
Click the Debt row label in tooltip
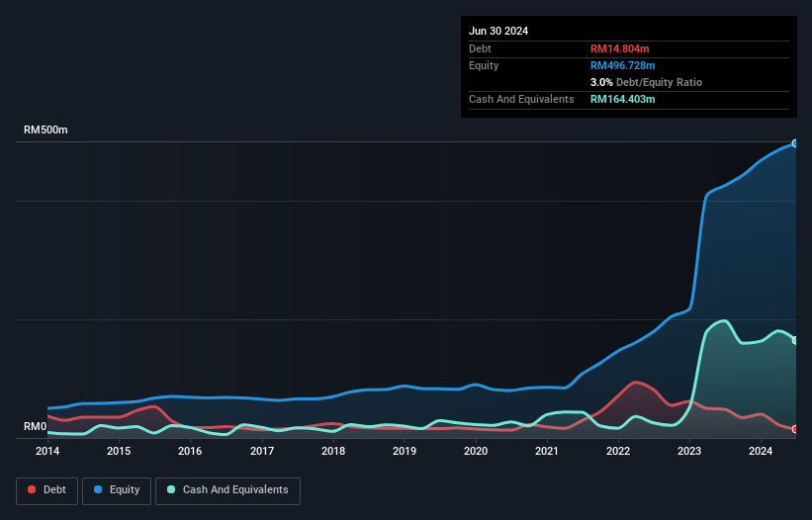coord(480,48)
